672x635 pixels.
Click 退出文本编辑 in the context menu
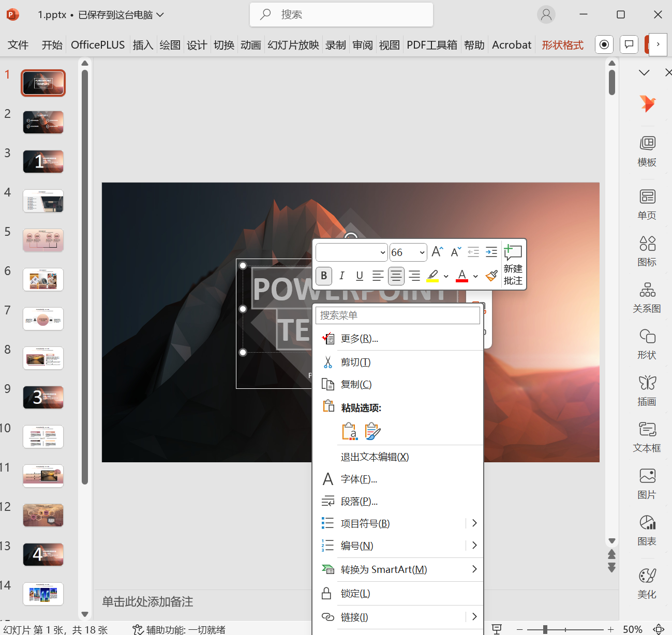[375, 457]
